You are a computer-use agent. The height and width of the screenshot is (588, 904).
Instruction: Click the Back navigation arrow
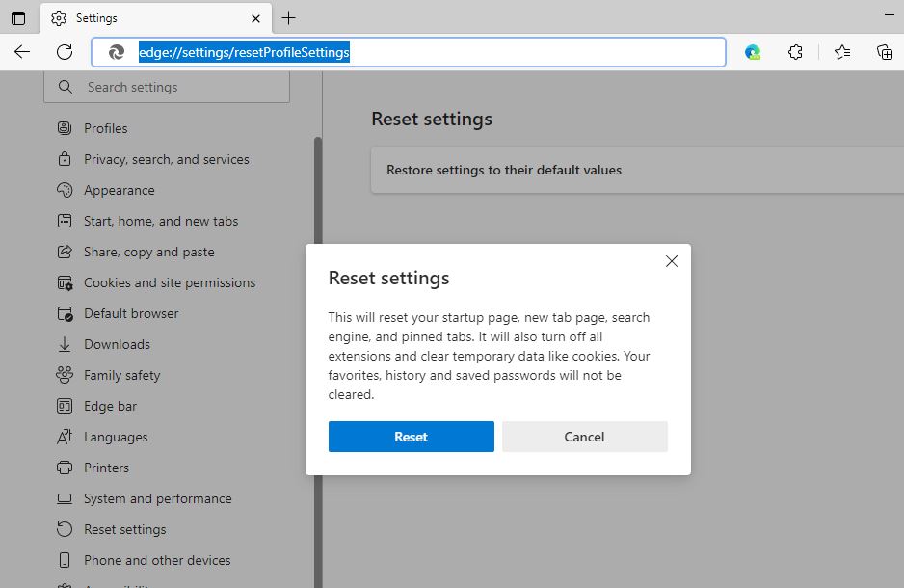pyautogui.click(x=22, y=52)
